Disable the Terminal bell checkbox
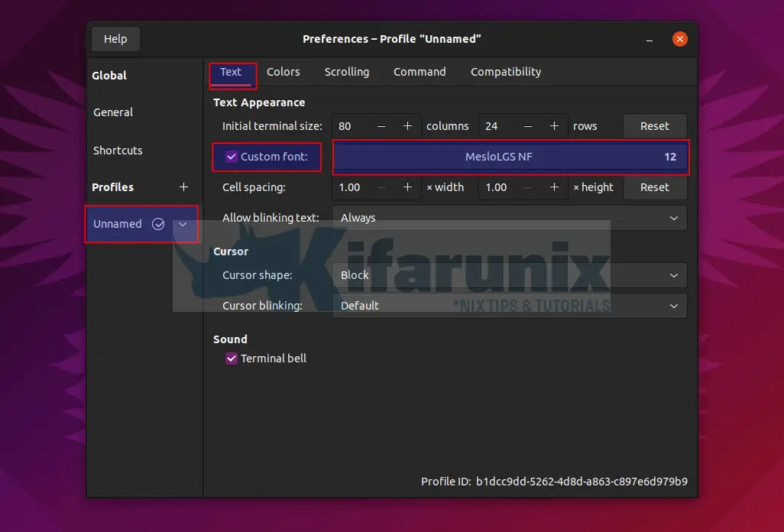Viewport: 784px width, 532px height. 231,358
